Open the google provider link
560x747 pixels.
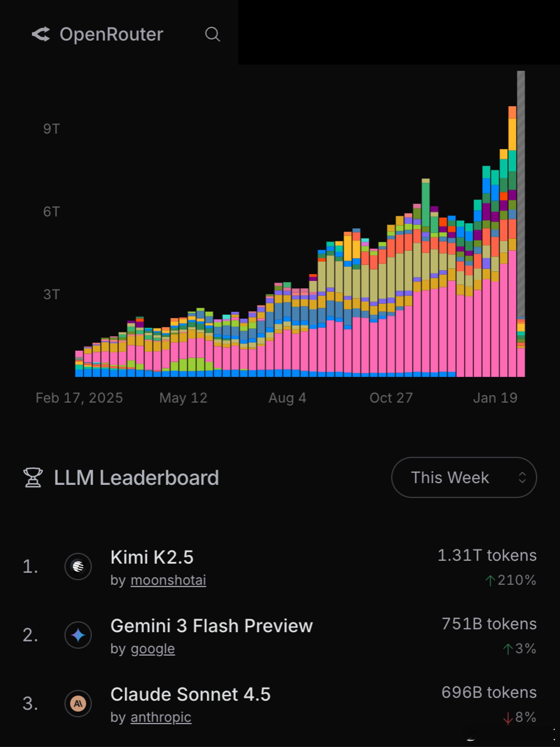[152, 649]
